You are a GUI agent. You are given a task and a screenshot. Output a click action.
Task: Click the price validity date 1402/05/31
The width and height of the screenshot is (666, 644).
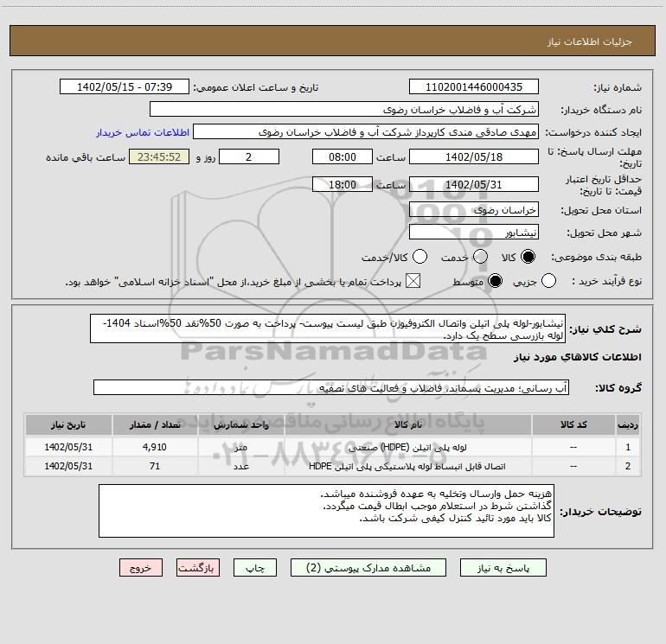474,184
